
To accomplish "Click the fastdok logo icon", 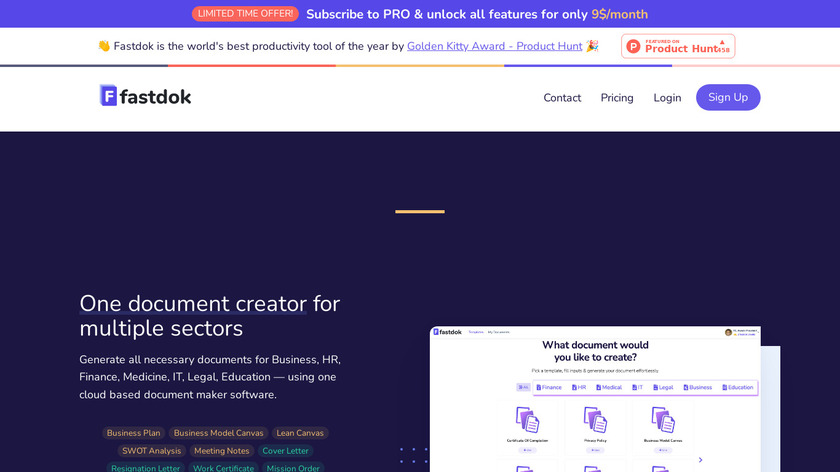I will click(x=108, y=95).
